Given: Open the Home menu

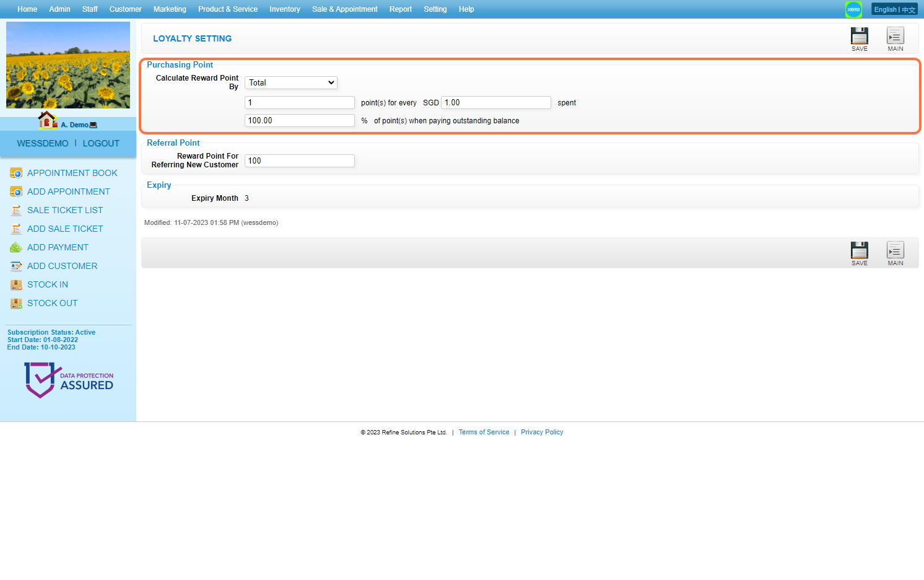Looking at the screenshot, I should click(x=27, y=9).
